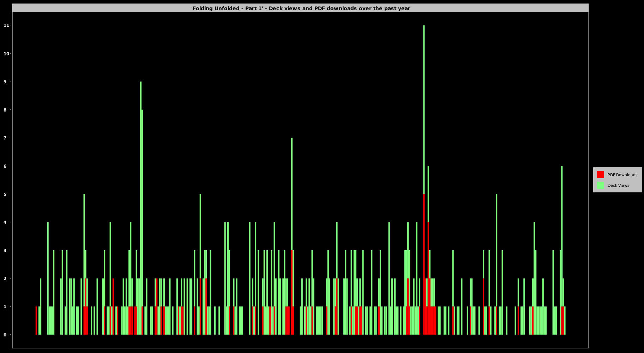The height and width of the screenshot is (353, 644).
Task: Click the tallest green bar reaching 11
Action: tap(424, 110)
